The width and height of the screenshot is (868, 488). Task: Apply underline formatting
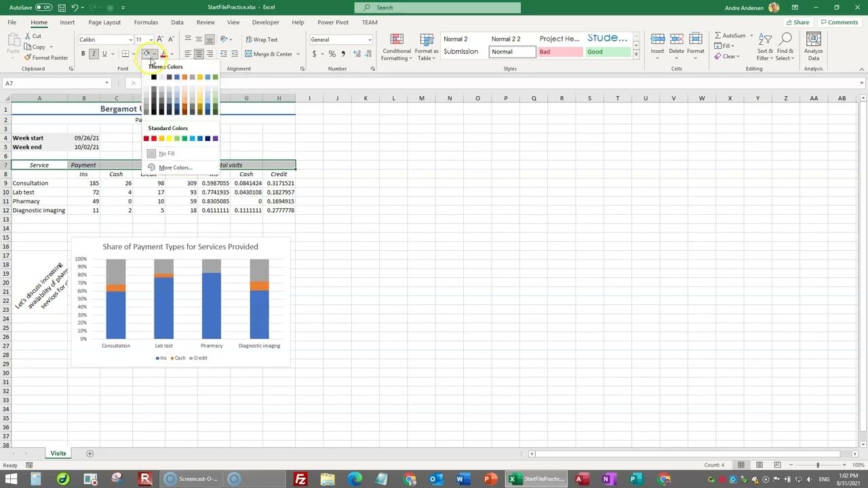pos(104,54)
